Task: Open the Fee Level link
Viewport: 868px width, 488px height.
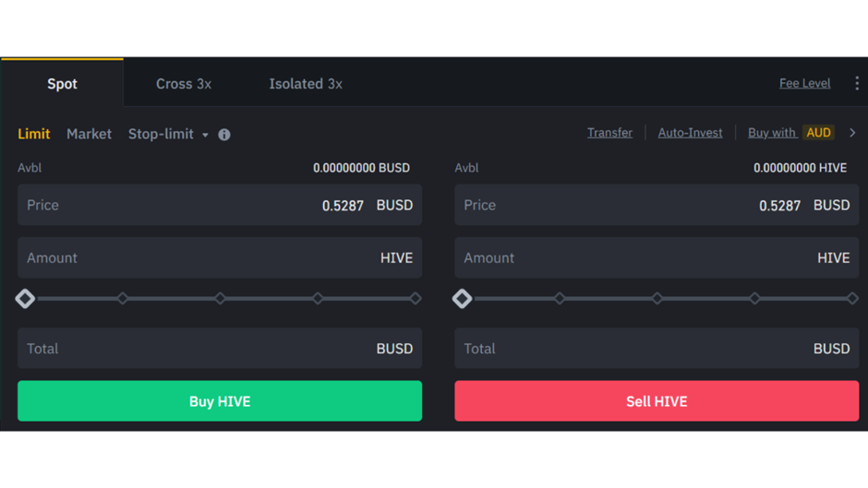Action: [805, 83]
